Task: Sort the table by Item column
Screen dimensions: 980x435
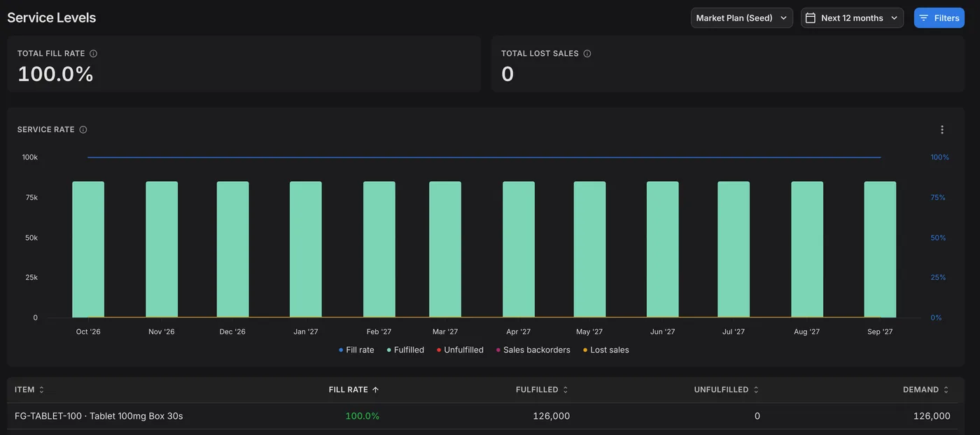Action: tap(29, 390)
